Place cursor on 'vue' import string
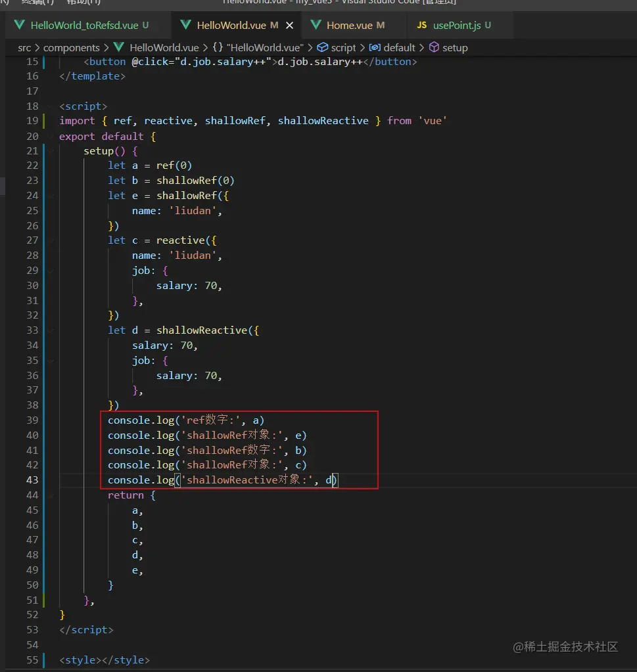Screen dimensions: 637x672 (x=433, y=121)
